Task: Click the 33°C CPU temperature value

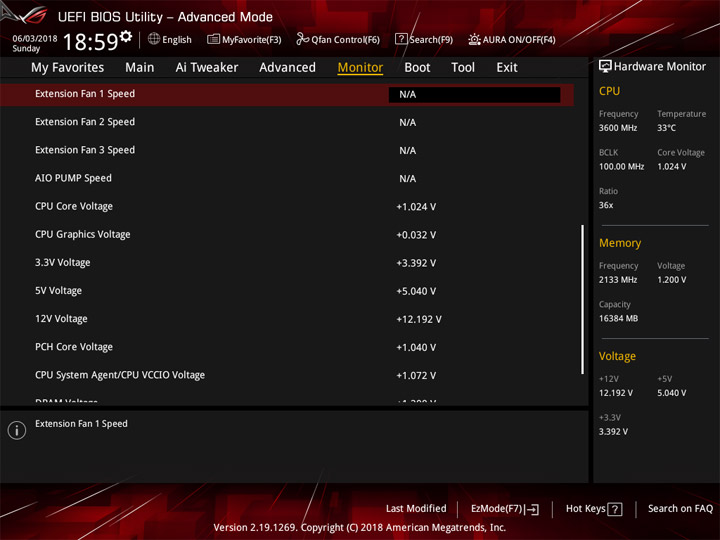Action: click(666, 128)
